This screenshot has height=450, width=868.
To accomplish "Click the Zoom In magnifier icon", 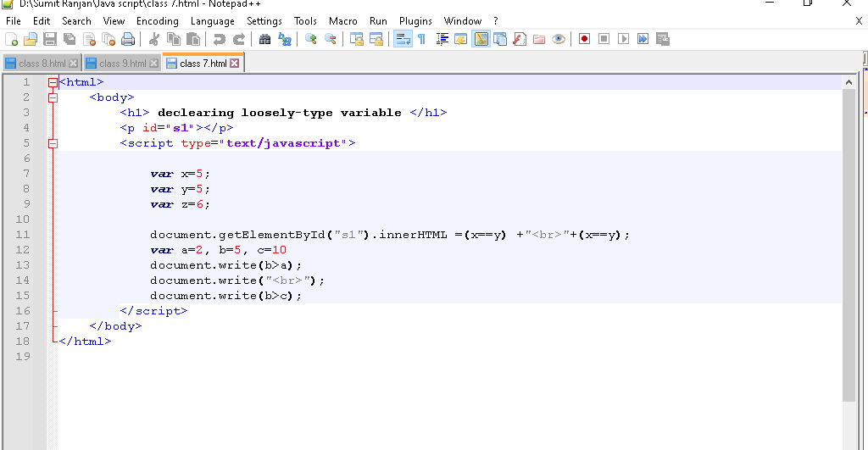I will (311, 39).
